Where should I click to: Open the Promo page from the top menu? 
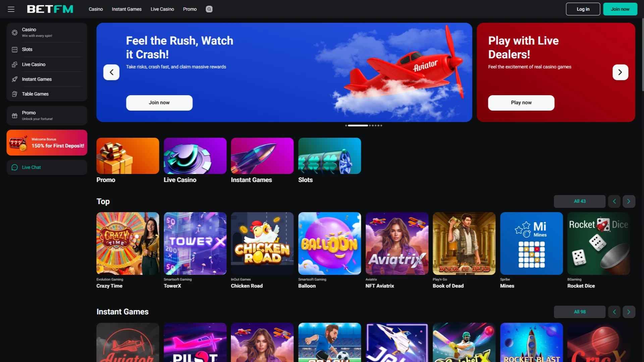click(190, 9)
